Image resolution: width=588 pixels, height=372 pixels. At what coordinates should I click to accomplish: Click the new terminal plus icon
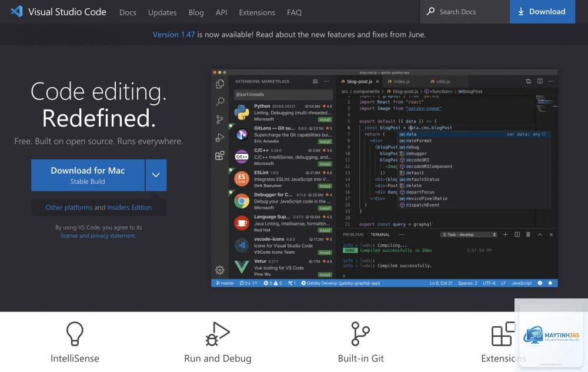[505, 235]
